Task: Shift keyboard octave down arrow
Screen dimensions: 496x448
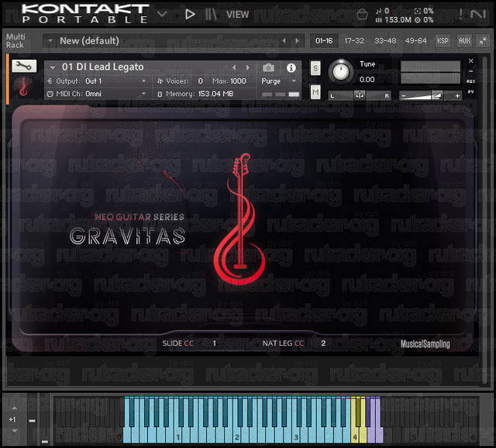Action: click(x=14, y=431)
